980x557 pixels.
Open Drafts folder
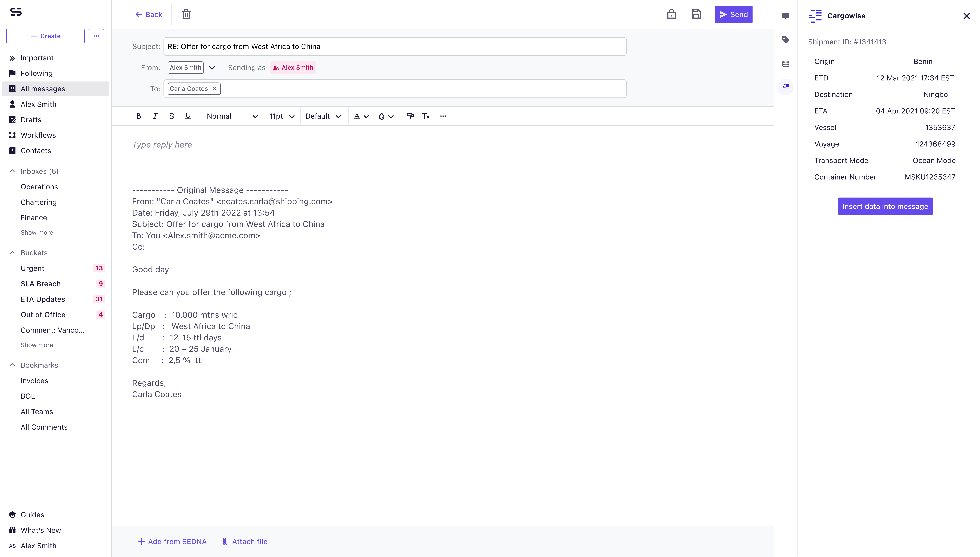[56, 120]
